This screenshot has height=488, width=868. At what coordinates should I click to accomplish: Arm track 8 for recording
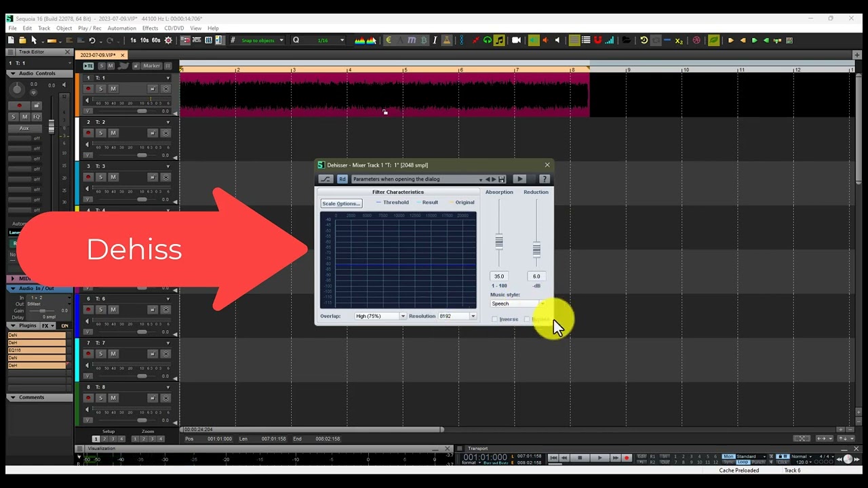coord(88,398)
